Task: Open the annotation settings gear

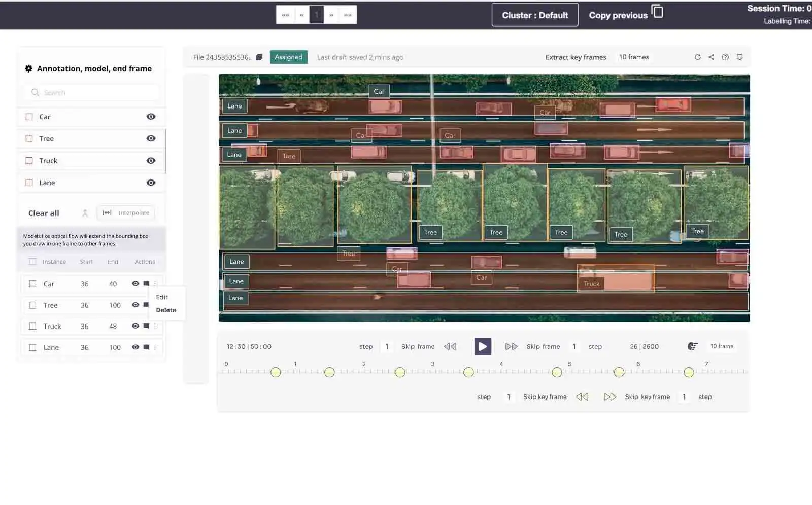Action: coord(29,68)
